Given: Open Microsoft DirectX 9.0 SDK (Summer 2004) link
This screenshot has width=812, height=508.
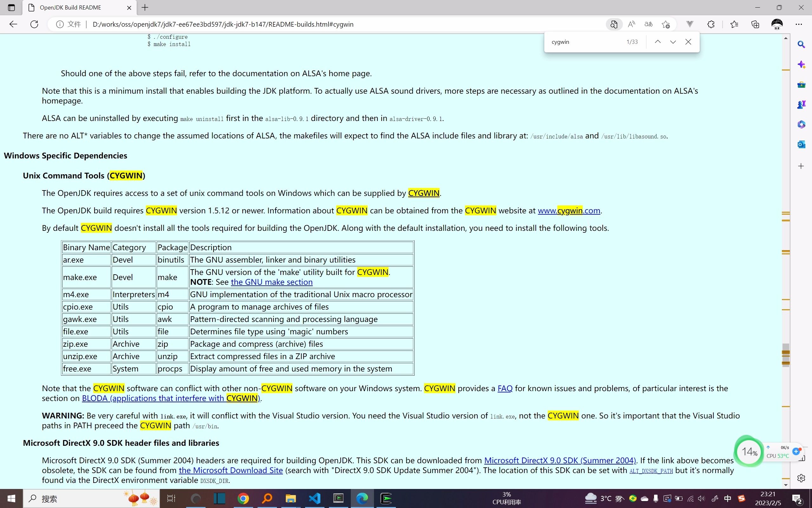Looking at the screenshot, I should tap(560, 461).
